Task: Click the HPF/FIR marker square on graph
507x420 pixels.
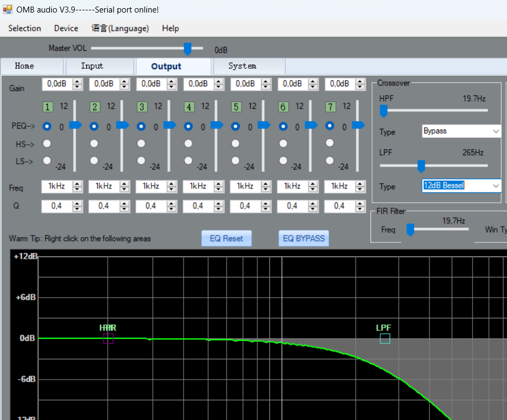Action: pos(108,339)
